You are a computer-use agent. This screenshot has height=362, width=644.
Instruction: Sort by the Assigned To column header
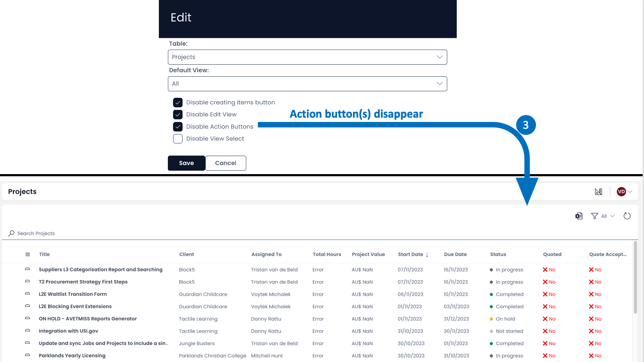(x=266, y=254)
